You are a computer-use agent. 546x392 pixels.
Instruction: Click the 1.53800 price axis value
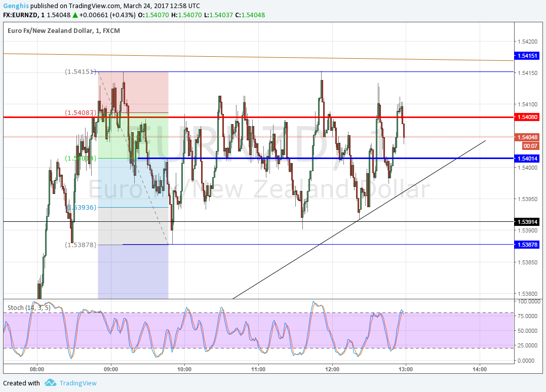[x=528, y=294]
